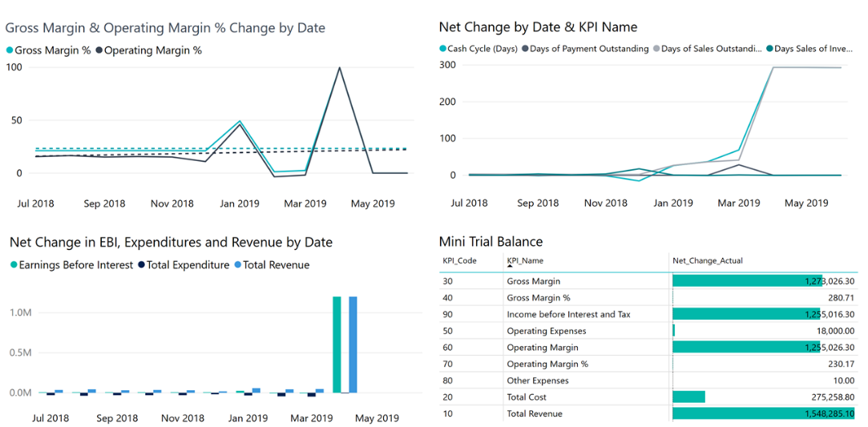Click the Net Change by Date & KPI Name title

[x=538, y=26]
